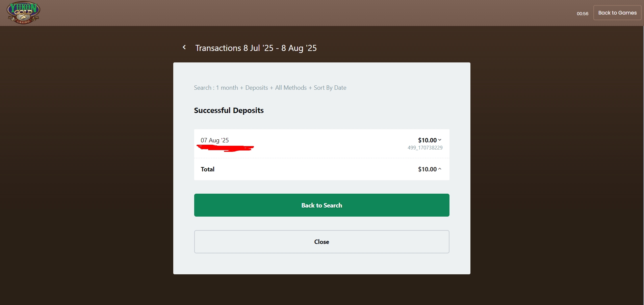Click the $10.00 deposit amount

click(x=427, y=140)
